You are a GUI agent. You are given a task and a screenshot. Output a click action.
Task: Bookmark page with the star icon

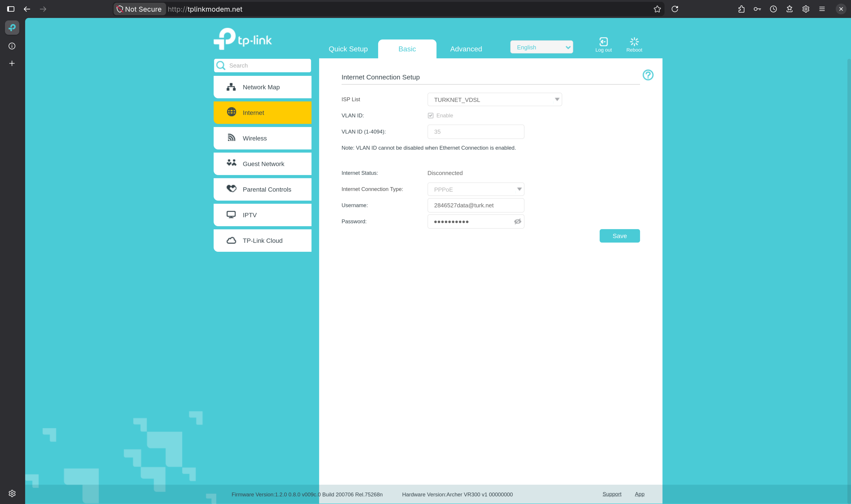tap(657, 9)
